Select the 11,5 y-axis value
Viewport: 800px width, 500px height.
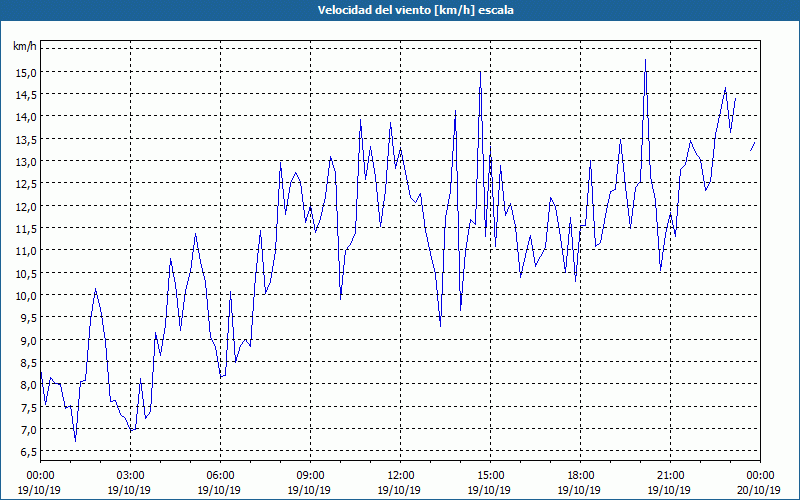(x=27, y=229)
